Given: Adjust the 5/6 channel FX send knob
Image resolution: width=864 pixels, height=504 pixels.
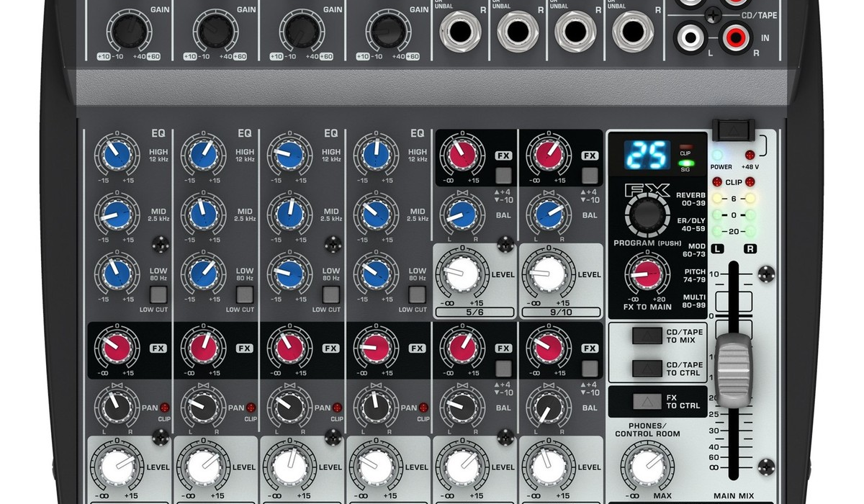Looking at the screenshot, I should [462, 155].
